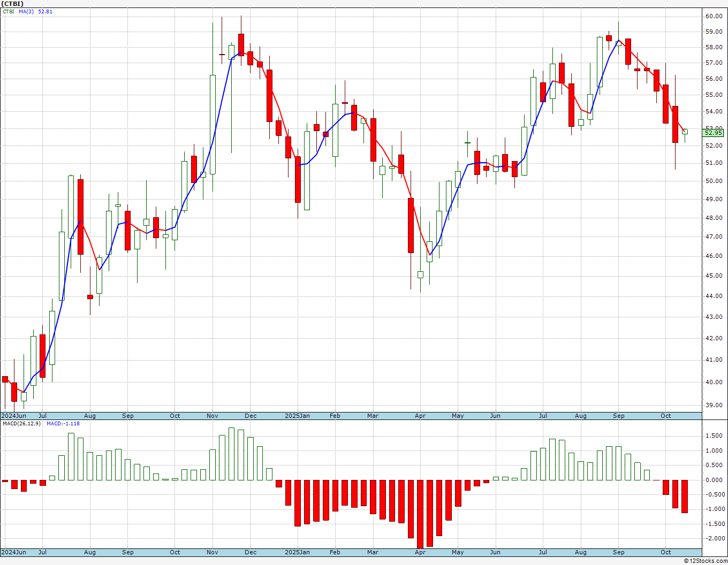Image resolution: width=728 pixels, height=565 pixels.
Task: Click Apr on the MACD panel date axis
Action: click(420, 552)
